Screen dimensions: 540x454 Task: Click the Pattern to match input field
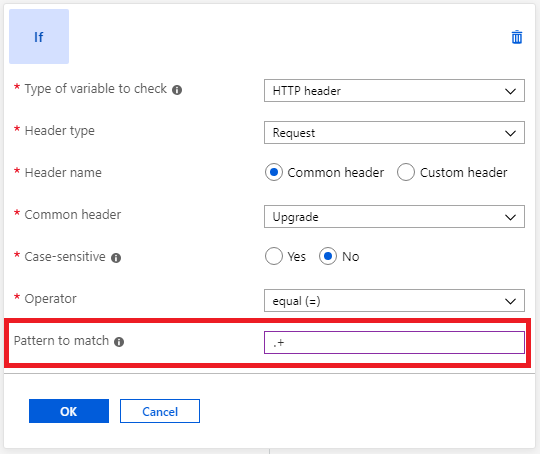point(394,342)
